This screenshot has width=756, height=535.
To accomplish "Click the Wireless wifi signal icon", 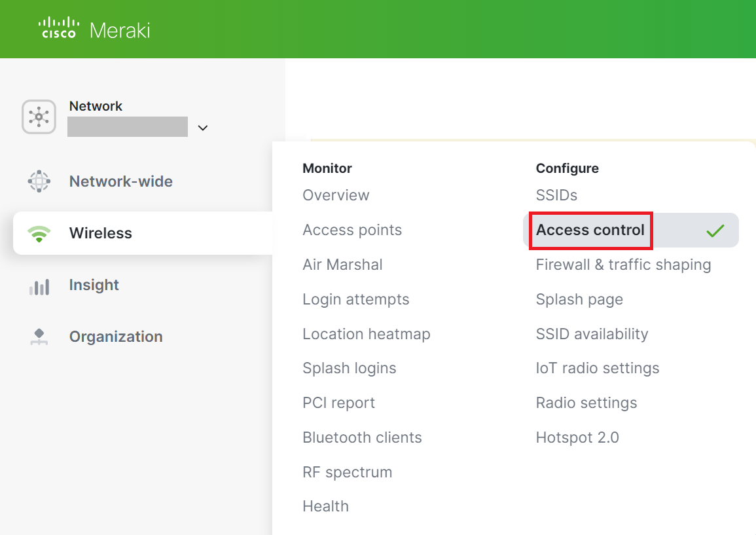I will (x=39, y=234).
